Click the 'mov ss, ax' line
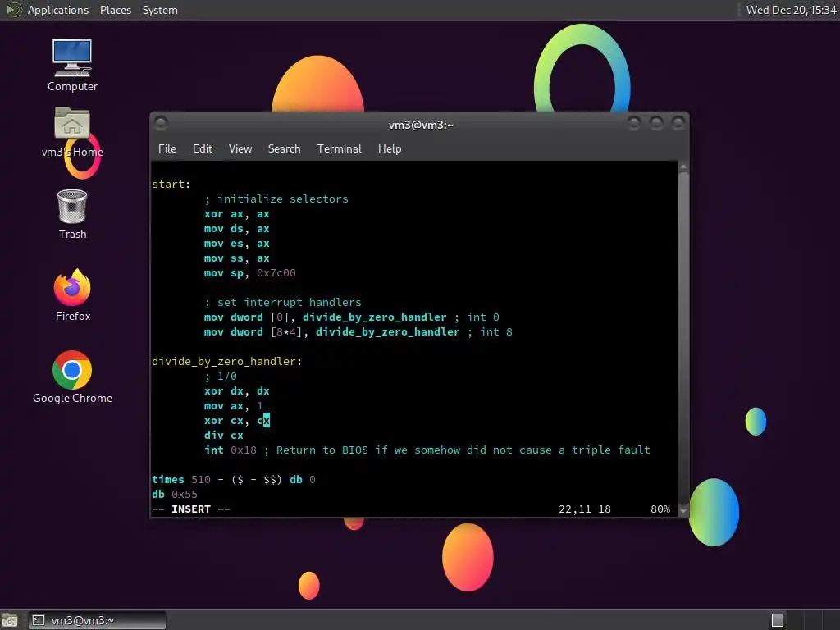The height and width of the screenshot is (630, 840). (x=236, y=258)
